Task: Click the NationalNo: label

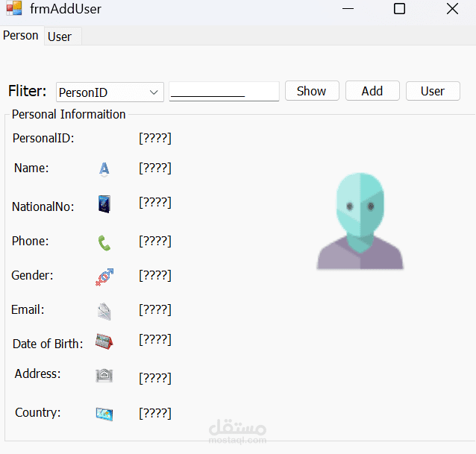Action: (x=43, y=206)
